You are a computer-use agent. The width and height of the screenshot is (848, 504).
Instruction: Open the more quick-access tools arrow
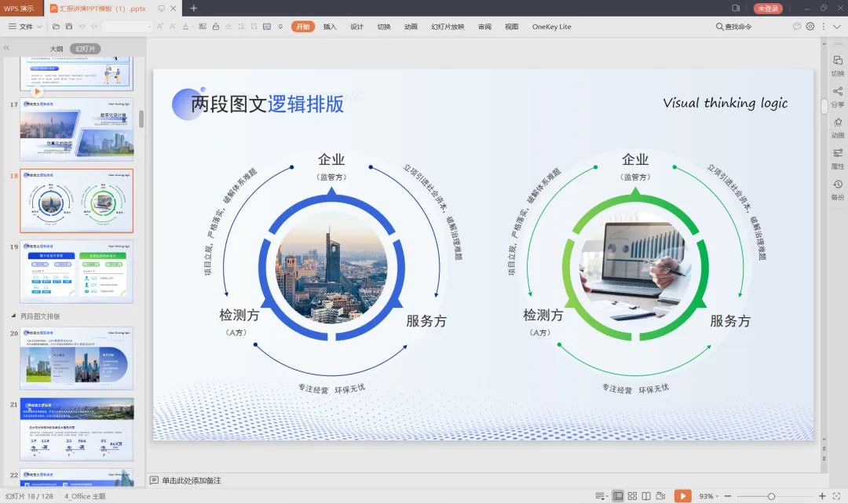(x=280, y=27)
